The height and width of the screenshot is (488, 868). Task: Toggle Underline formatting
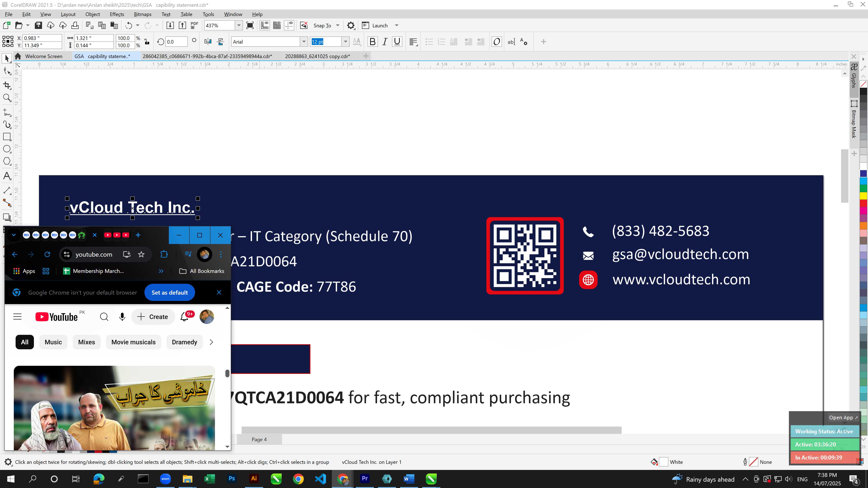click(x=397, y=42)
